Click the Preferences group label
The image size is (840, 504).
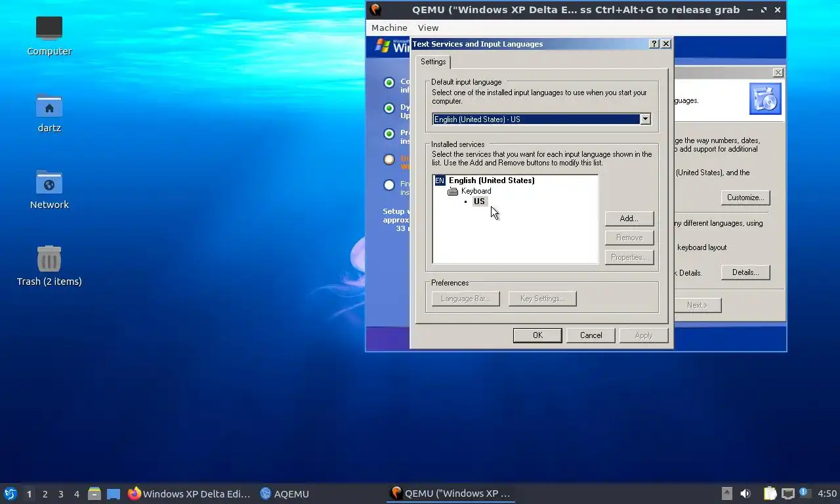[x=450, y=283]
